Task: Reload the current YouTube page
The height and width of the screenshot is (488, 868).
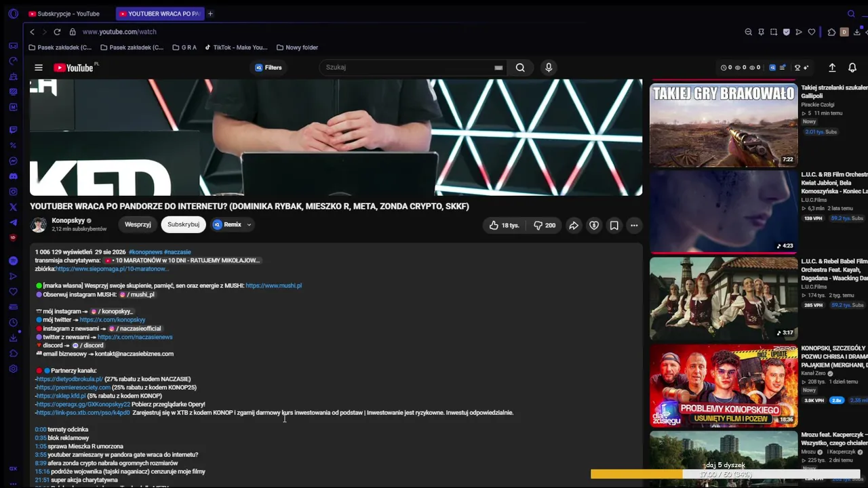Action: pyautogui.click(x=57, y=32)
